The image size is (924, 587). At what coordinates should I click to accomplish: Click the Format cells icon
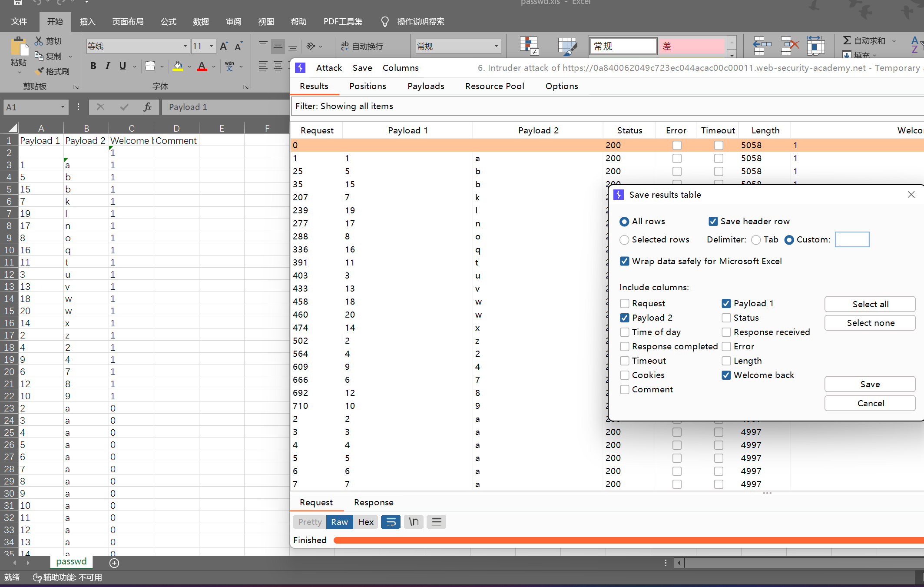point(816,46)
